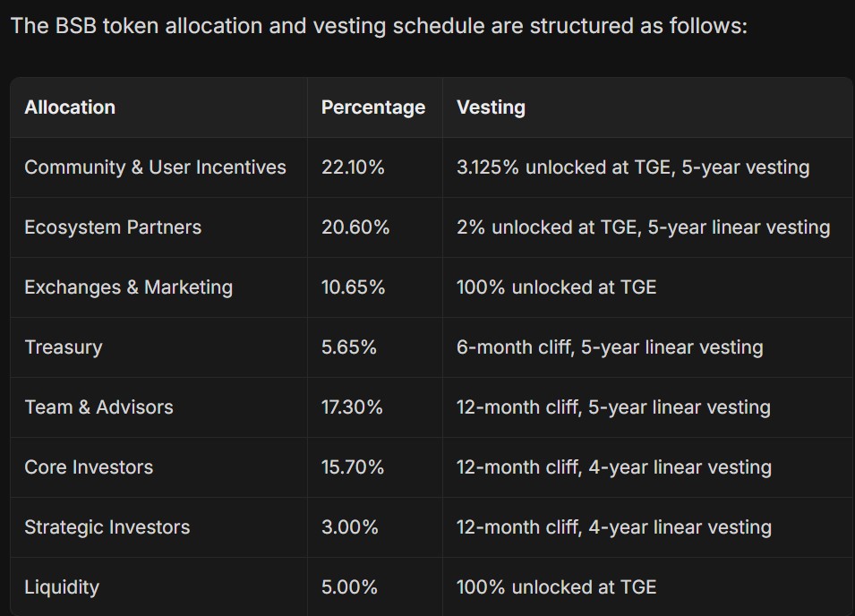The image size is (855, 616).
Task: Click the Team & Advisors row label
Action: (98, 407)
